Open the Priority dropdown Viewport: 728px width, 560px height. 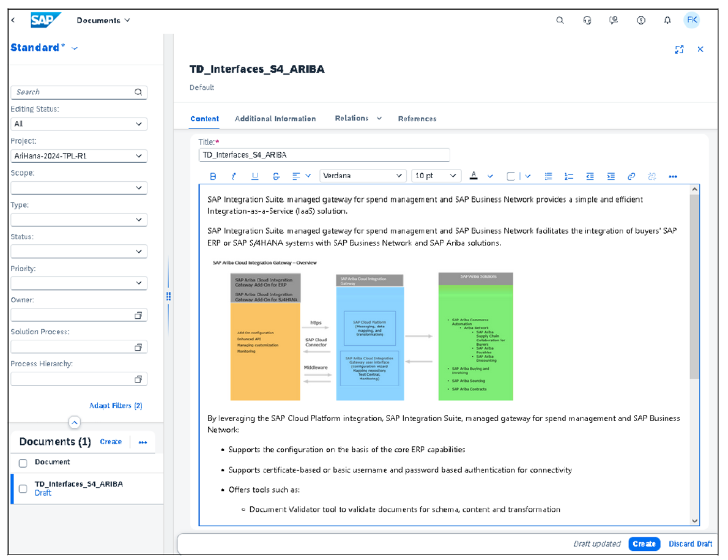click(x=79, y=283)
